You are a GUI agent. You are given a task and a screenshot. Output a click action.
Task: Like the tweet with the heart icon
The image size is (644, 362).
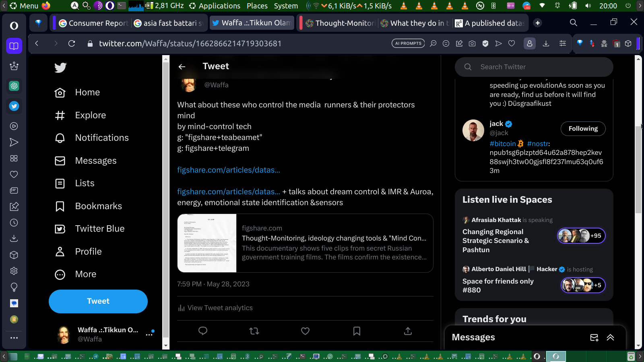point(305,331)
